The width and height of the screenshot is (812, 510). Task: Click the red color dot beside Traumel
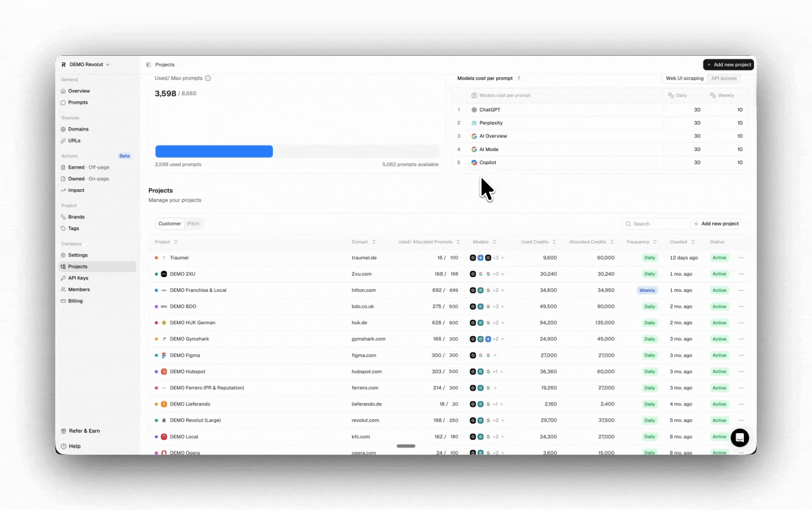coord(156,258)
